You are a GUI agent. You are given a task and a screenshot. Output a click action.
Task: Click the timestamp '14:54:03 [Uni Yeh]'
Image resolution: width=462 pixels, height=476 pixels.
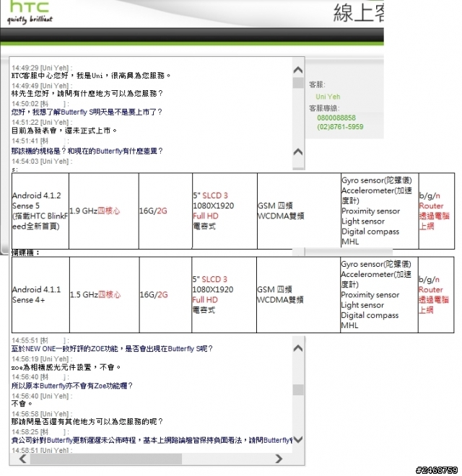click(42, 162)
